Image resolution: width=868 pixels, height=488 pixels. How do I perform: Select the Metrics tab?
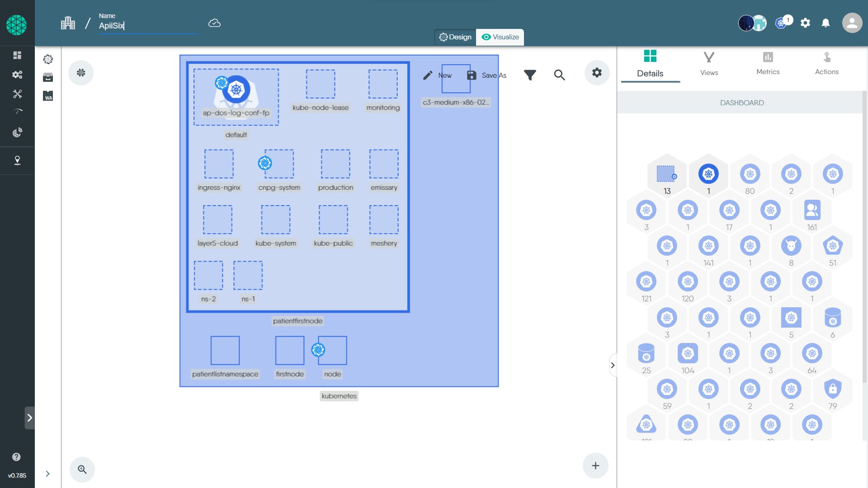pyautogui.click(x=768, y=64)
